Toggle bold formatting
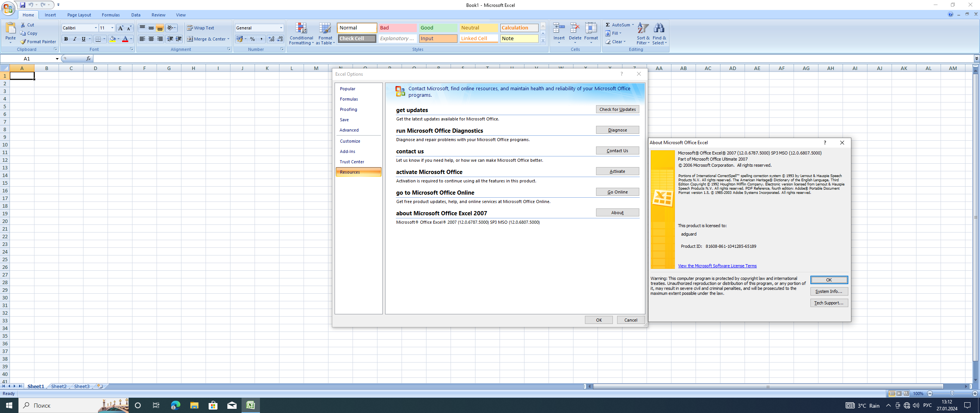 click(x=66, y=39)
